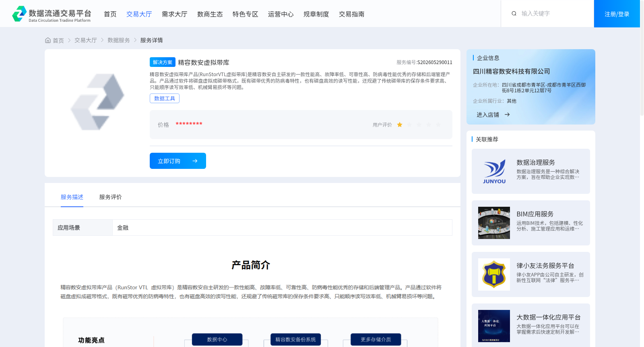Click the 更多存储介质 diagram box

point(376,339)
